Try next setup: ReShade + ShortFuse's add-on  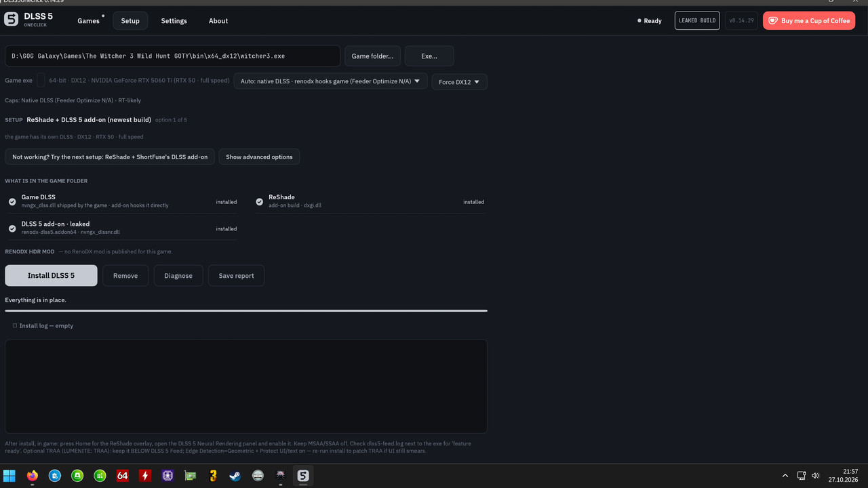[110, 157]
